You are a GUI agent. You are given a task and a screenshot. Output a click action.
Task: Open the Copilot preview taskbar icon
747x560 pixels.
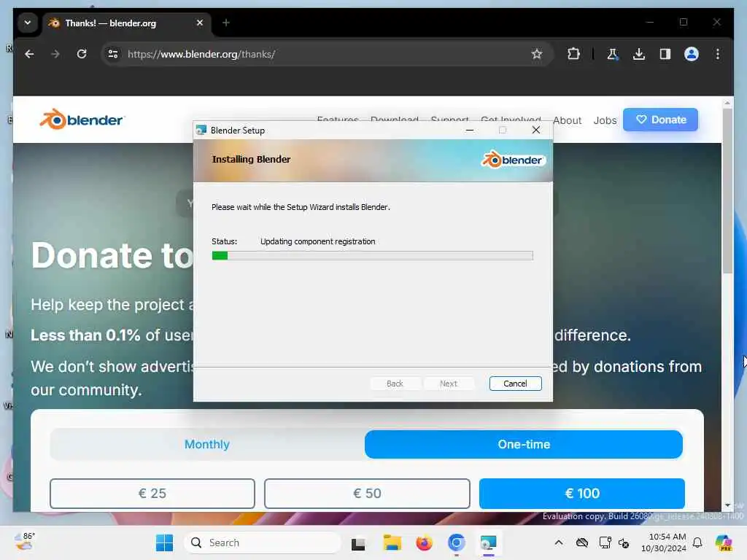click(724, 542)
